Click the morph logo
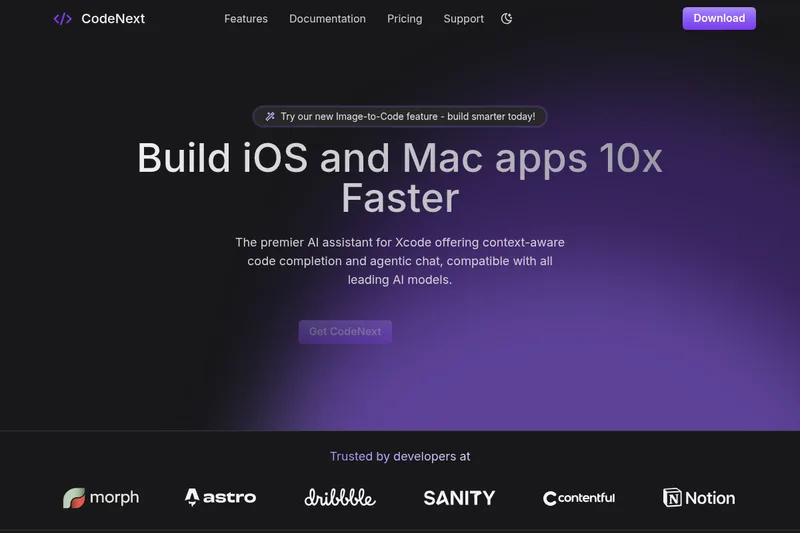This screenshot has height=533, width=800. pos(101,497)
